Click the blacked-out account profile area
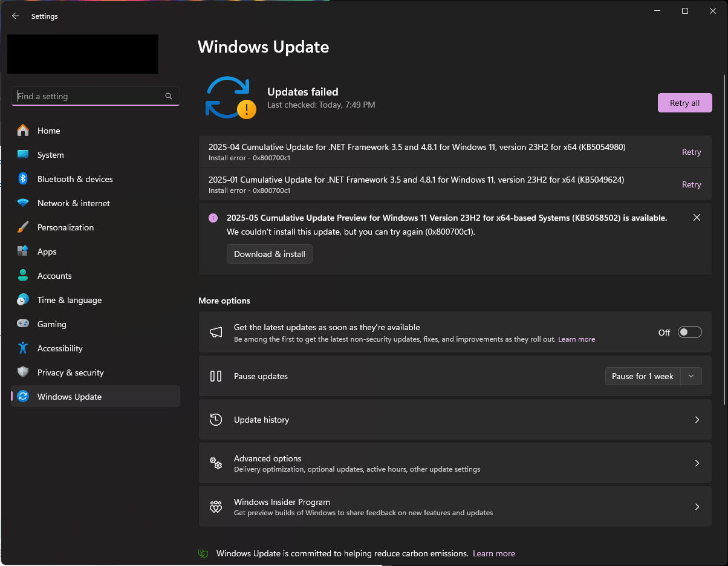The image size is (728, 566). point(83,54)
